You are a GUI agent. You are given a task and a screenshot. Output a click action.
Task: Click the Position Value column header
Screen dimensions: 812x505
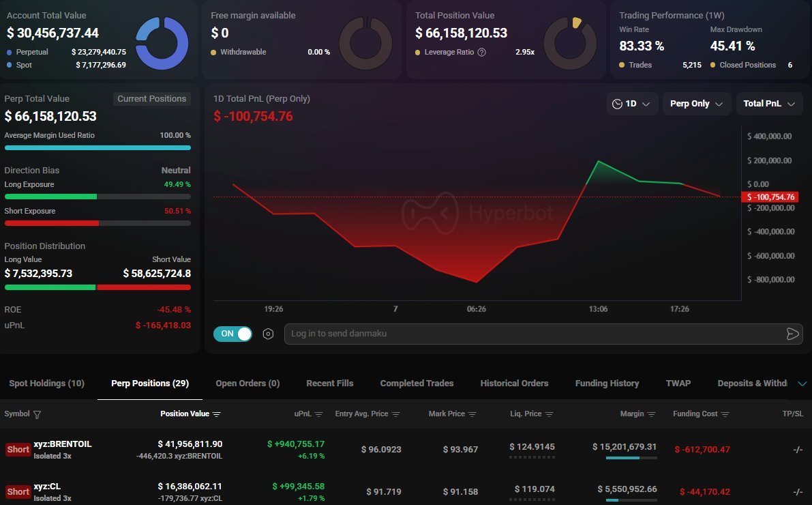(x=185, y=414)
